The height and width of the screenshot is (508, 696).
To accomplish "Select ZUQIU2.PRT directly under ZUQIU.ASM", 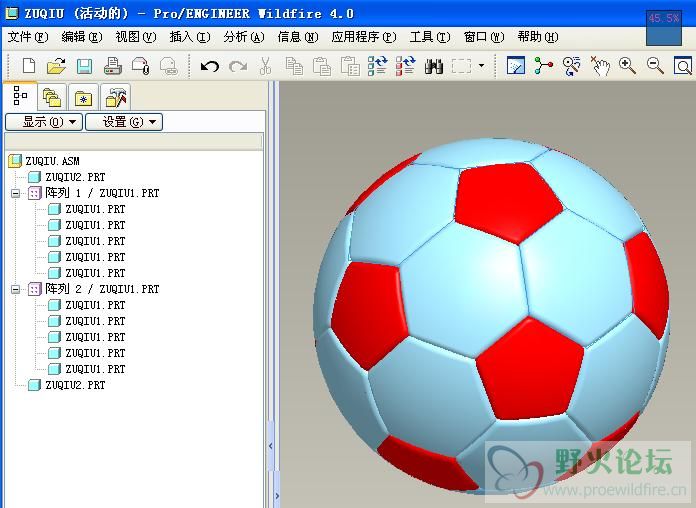I will click(x=67, y=177).
